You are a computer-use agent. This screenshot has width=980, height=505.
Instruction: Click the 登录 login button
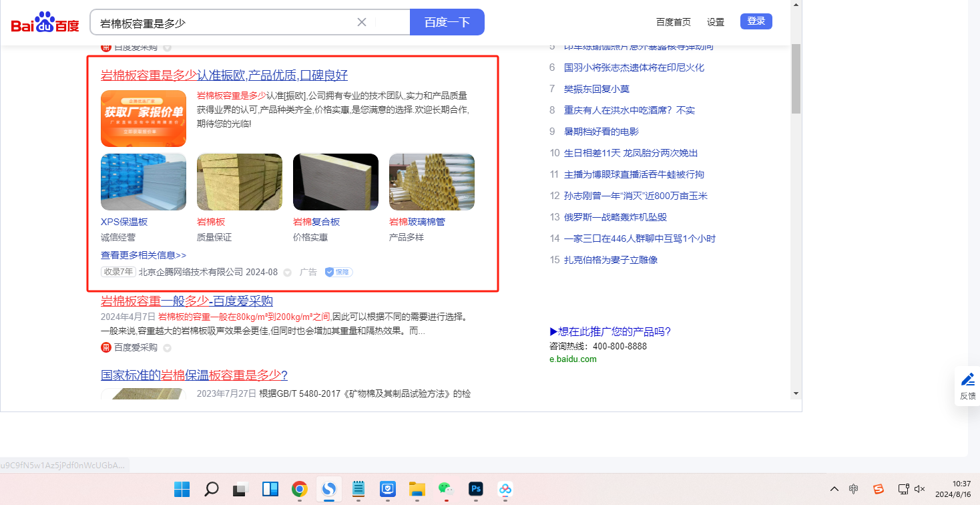coord(756,21)
